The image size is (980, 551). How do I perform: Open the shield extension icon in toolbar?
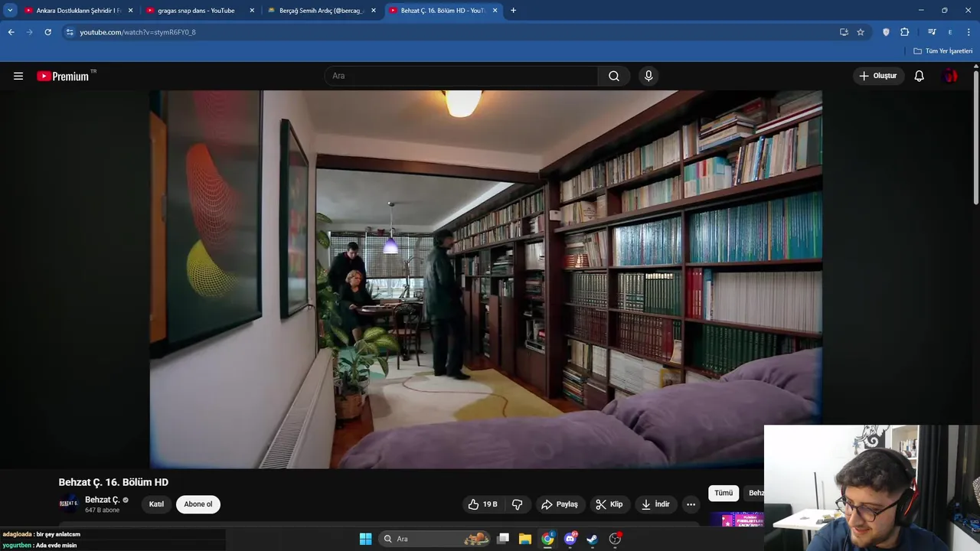pos(886,32)
